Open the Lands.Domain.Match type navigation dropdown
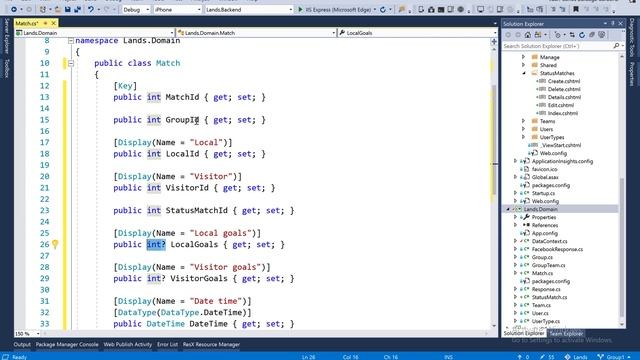Screen dimensions: 640x360 (256, 33)
